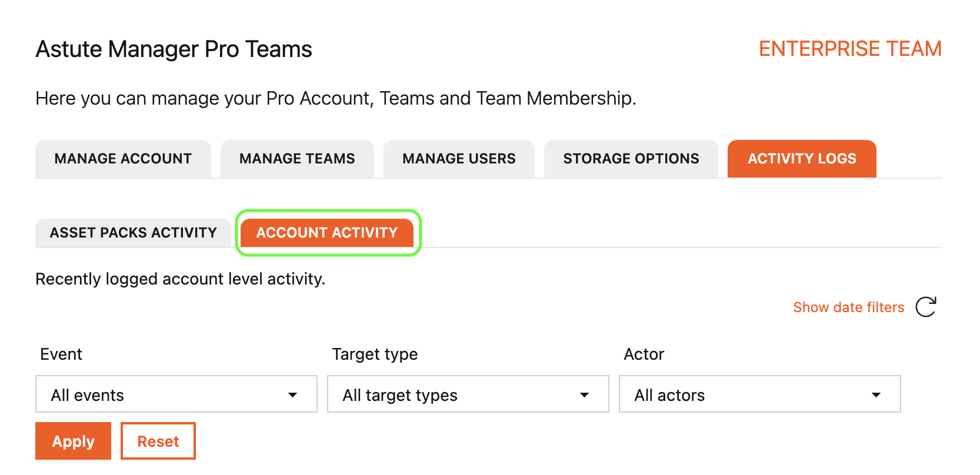980x475 pixels.
Task: Open the Manage Teams tab
Action: (297, 159)
